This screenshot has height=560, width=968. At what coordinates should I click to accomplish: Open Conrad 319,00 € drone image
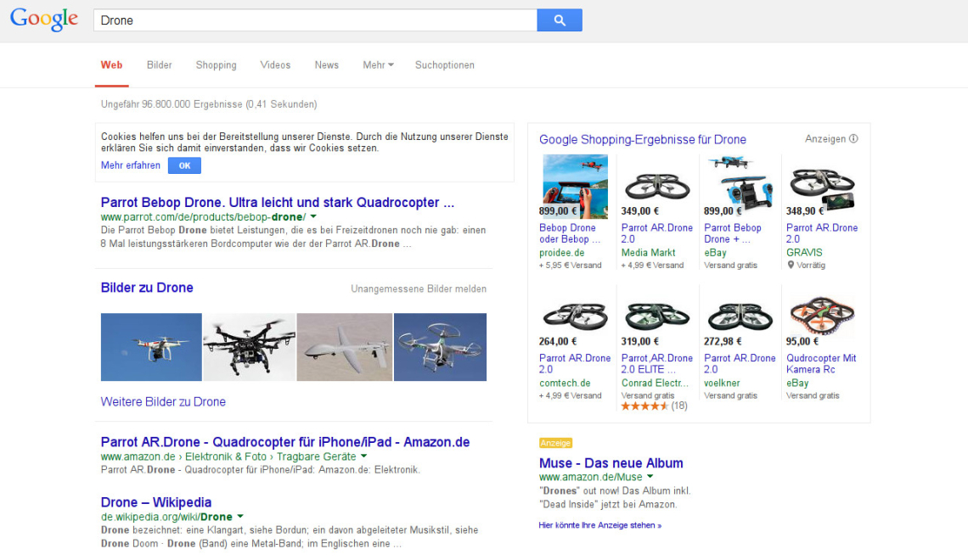[657, 317]
